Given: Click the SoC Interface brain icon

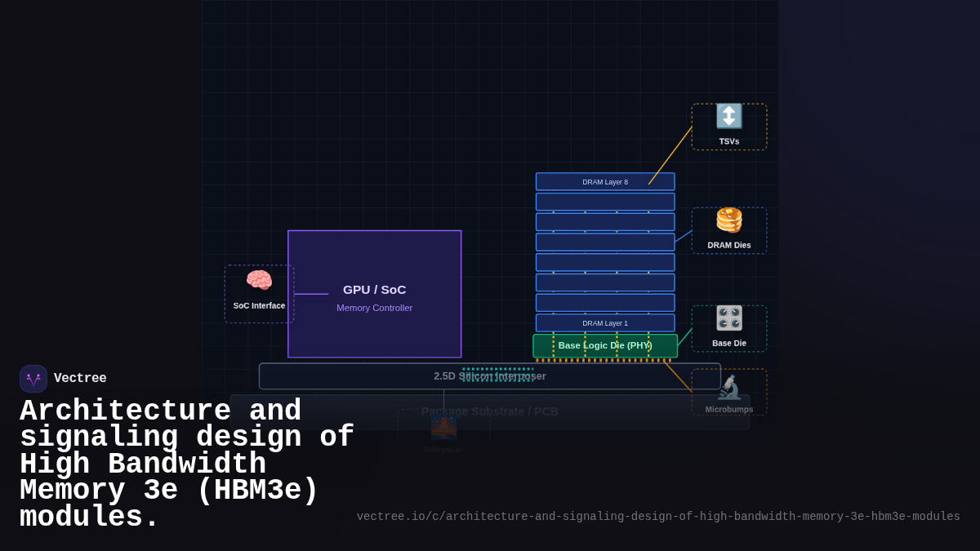Looking at the screenshot, I should pyautogui.click(x=259, y=279).
